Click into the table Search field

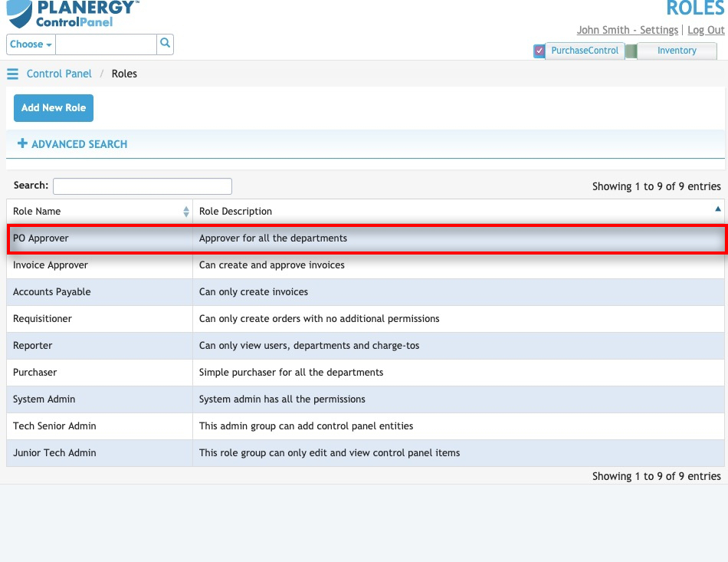pos(143,186)
